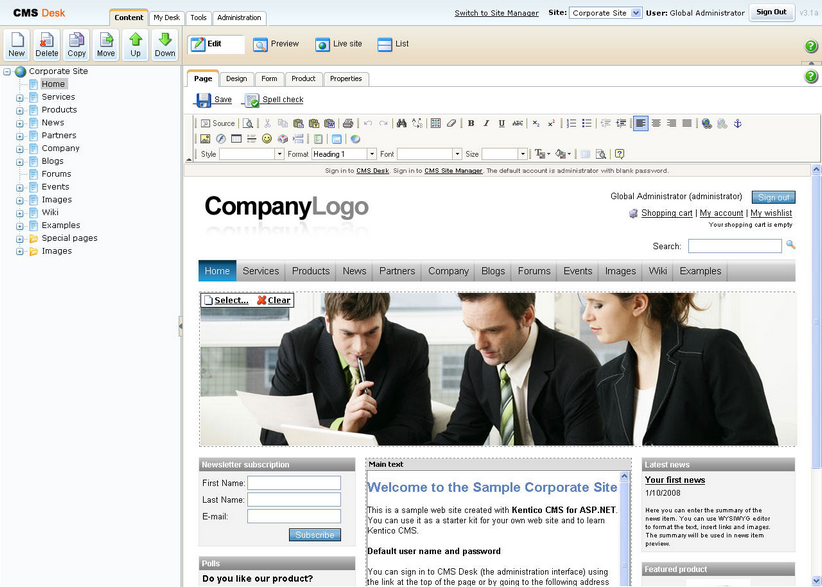Toggle bold formatting
This screenshot has width=822, height=587.
click(471, 123)
